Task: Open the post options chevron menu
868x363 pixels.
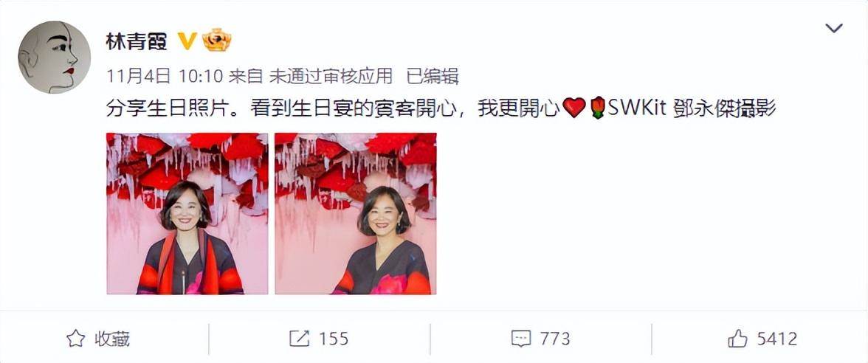Action: pyautogui.click(x=834, y=28)
